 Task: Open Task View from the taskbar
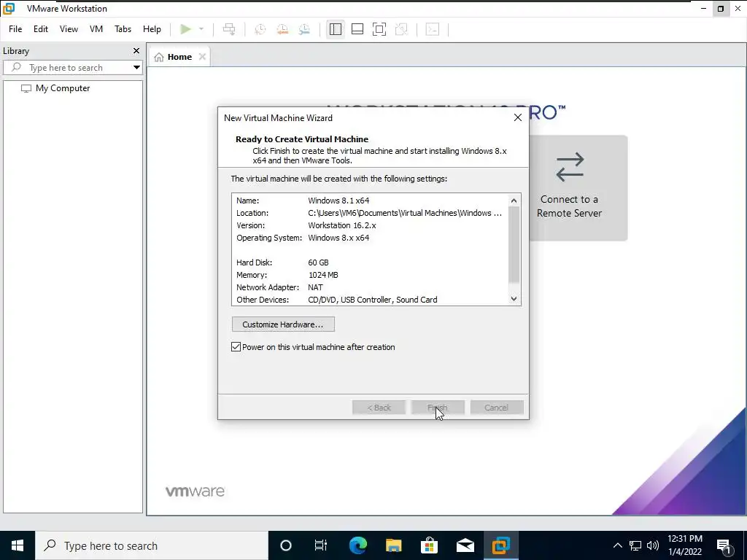pyautogui.click(x=321, y=545)
